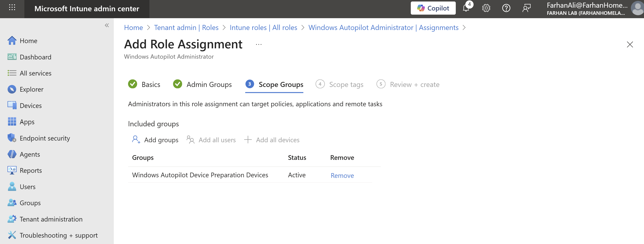Open Troubleshooting + support in sidebar
The image size is (644, 244).
point(58,235)
